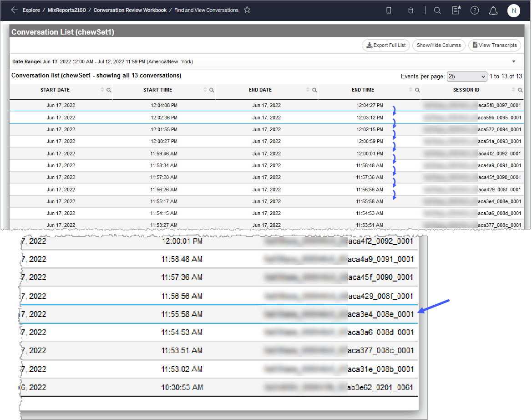
Task: Toggle the favorite star next to the breadcrumb
Action: point(247,10)
